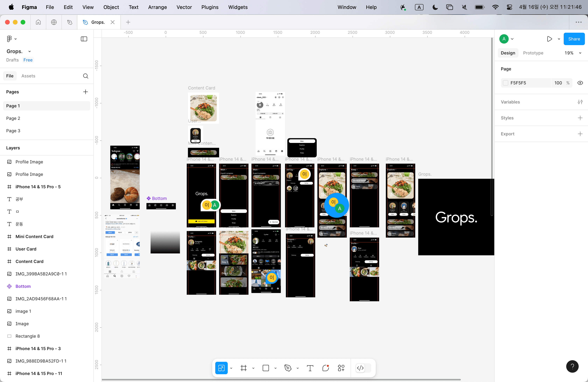Open macOS Control Center icon
This screenshot has height=382, width=588.
pyautogui.click(x=509, y=7)
